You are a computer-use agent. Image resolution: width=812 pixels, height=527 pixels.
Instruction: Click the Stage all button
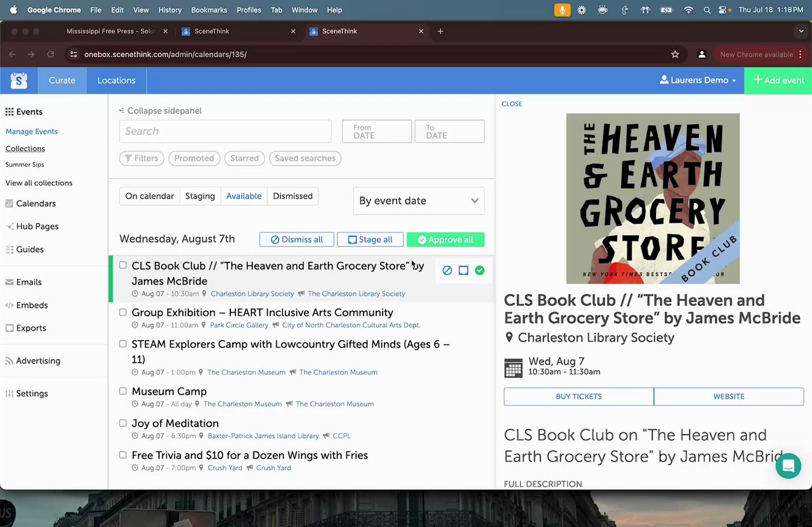(x=370, y=240)
